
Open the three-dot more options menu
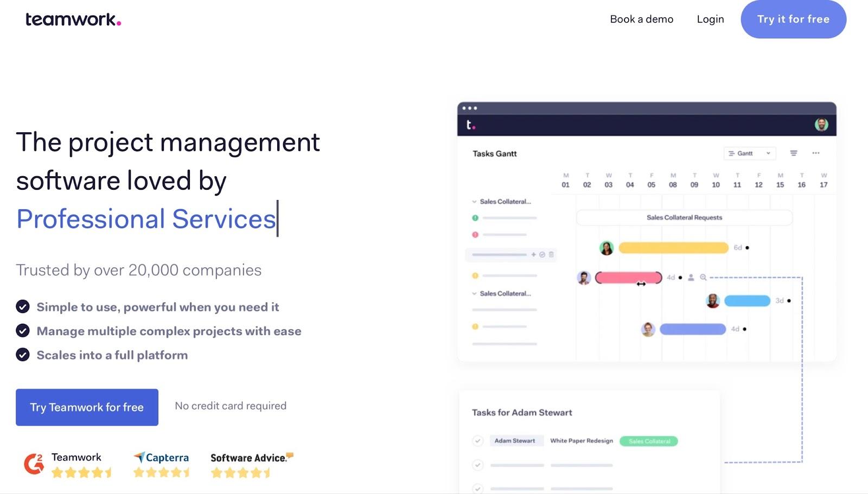(816, 153)
